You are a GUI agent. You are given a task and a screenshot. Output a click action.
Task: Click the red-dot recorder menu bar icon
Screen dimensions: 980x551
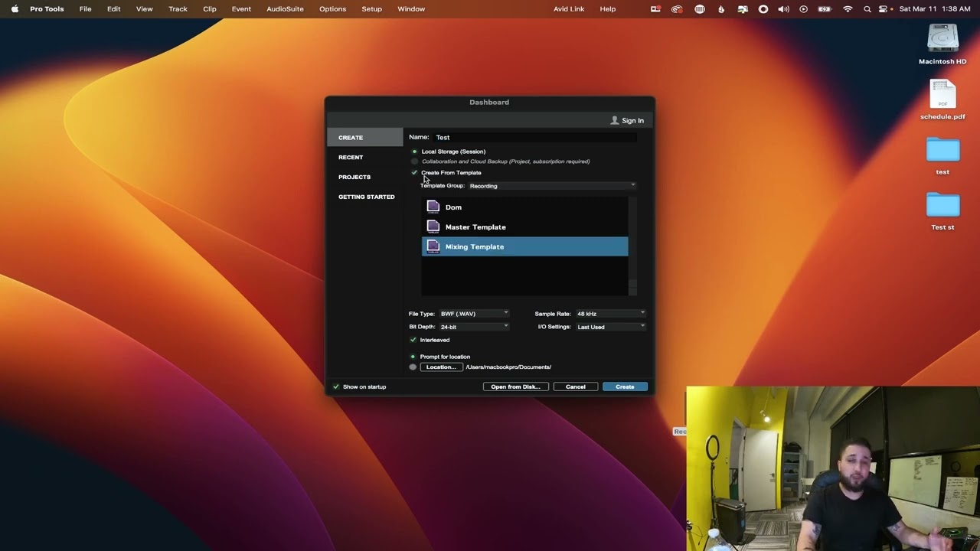pos(655,9)
